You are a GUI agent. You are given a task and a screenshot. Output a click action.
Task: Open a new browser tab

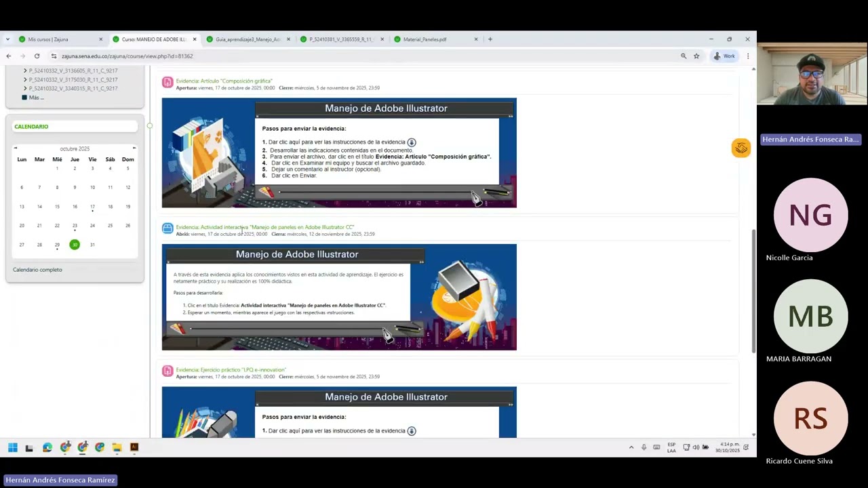click(490, 39)
